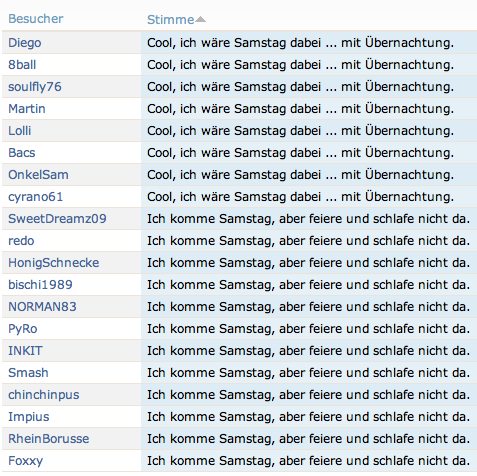Open Diego's visitor profile
The image size is (477, 476).
25,43
